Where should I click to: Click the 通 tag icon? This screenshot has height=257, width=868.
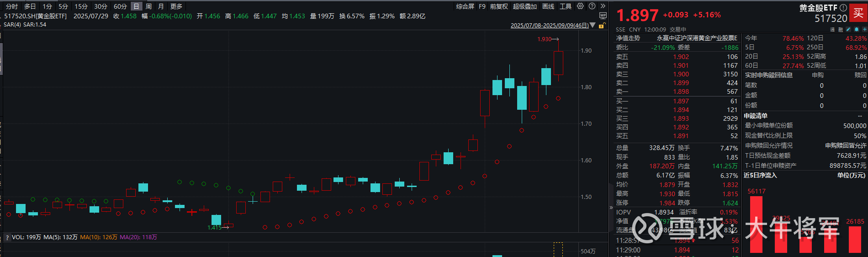click(x=832, y=29)
